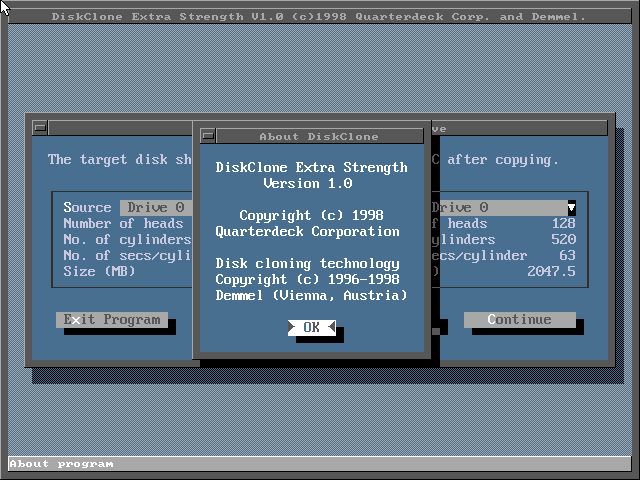Viewport: 640px width, 480px height.
Task: Click secs/cylinder value 63
Action: [567, 256]
